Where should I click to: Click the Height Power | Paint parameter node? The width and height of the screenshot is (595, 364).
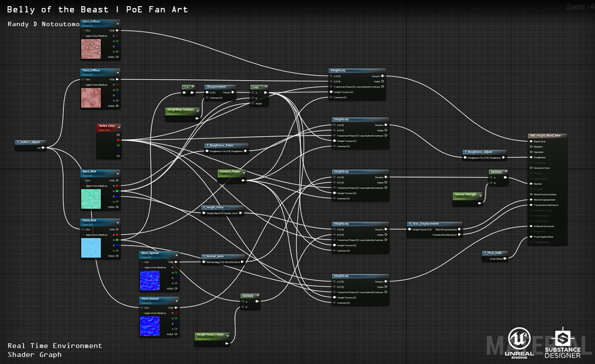tap(212, 339)
